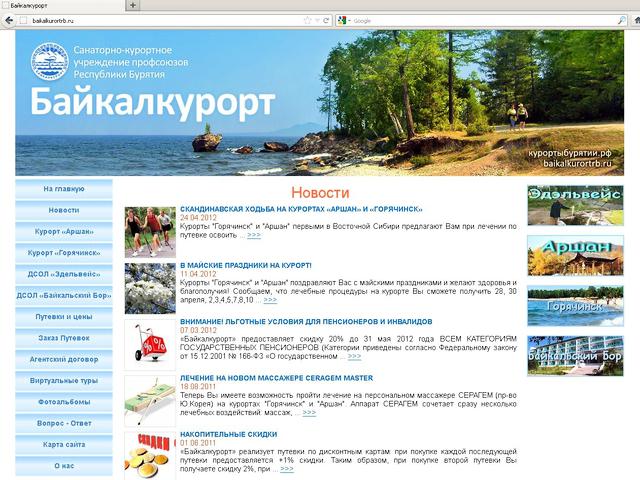Click >>> after the Scandinavian walking summary
This screenshot has width=640, height=480.
tap(254, 235)
